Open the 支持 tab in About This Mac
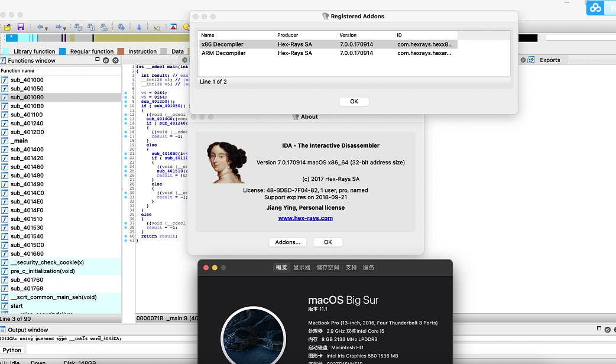616x364 pixels. (x=351, y=268)
